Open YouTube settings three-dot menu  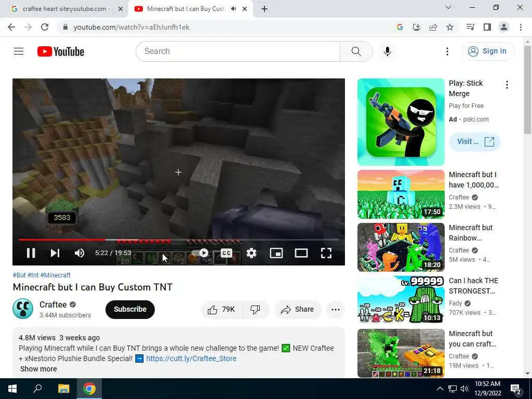point(447,51)
